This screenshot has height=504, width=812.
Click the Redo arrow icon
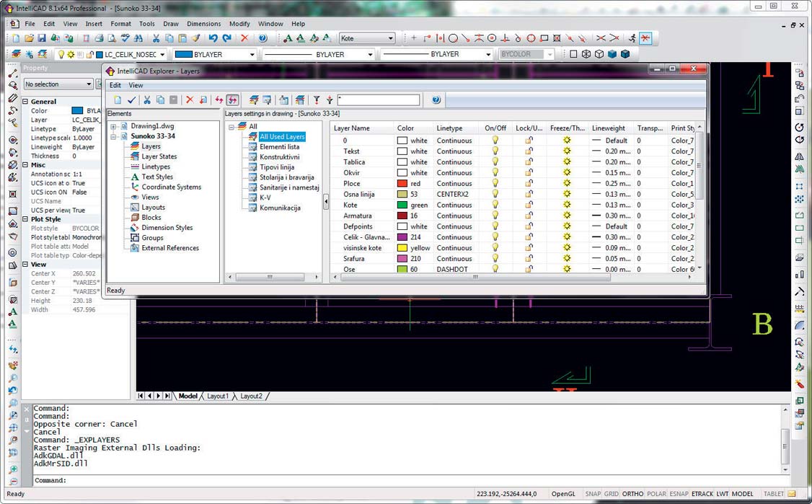click(x=226, y=38)
